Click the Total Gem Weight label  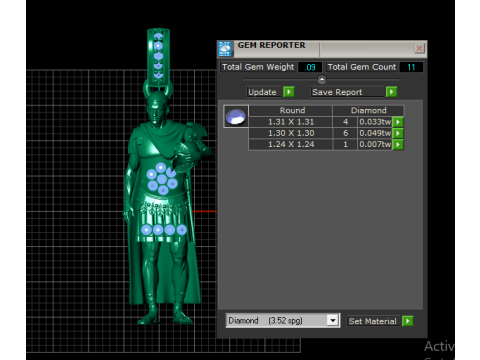coord(258,67)
